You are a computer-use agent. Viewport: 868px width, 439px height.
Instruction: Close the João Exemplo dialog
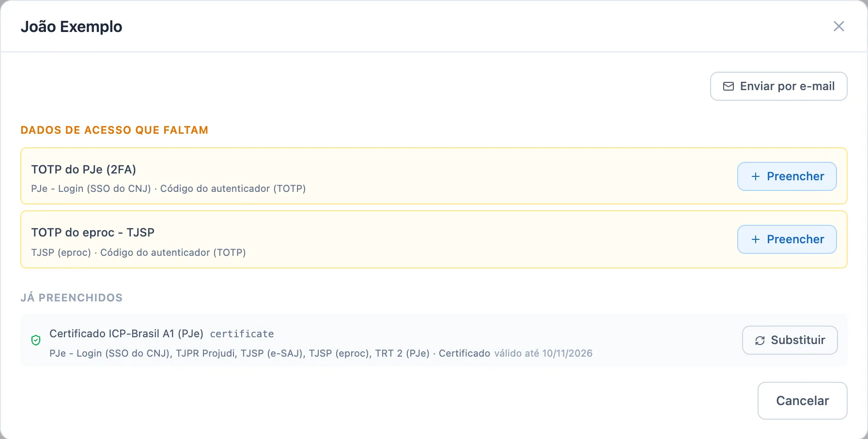[839, 26]
